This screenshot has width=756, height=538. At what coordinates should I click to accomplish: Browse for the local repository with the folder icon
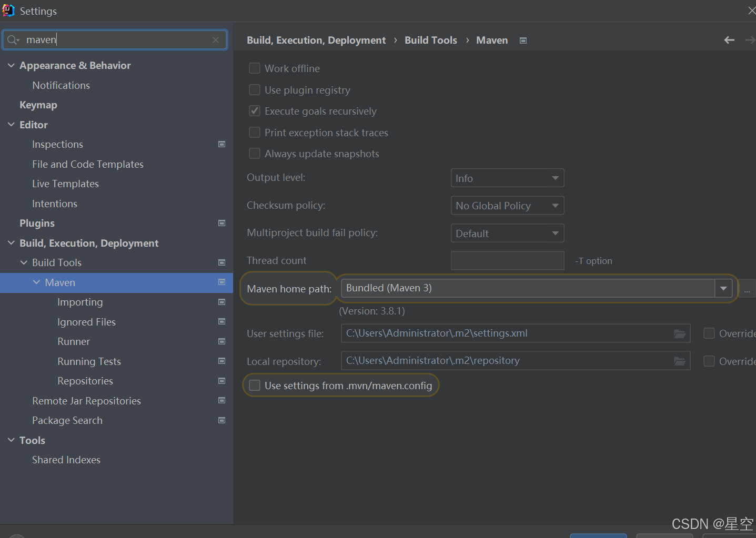coord(680,361)
